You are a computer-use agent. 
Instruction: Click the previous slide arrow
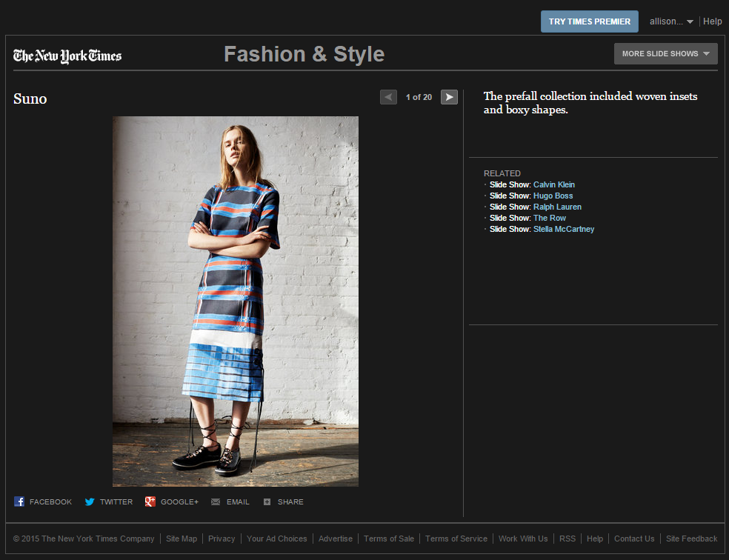click(388, 97)
